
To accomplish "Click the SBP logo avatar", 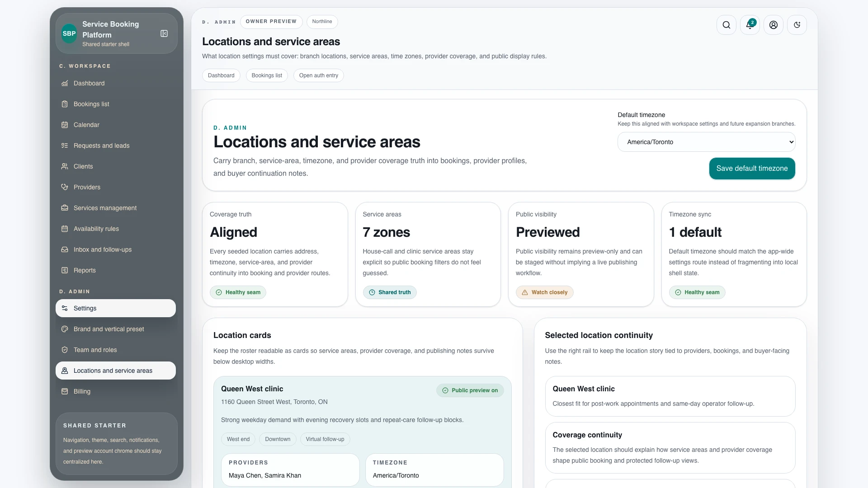I will (x=69, y=33).
